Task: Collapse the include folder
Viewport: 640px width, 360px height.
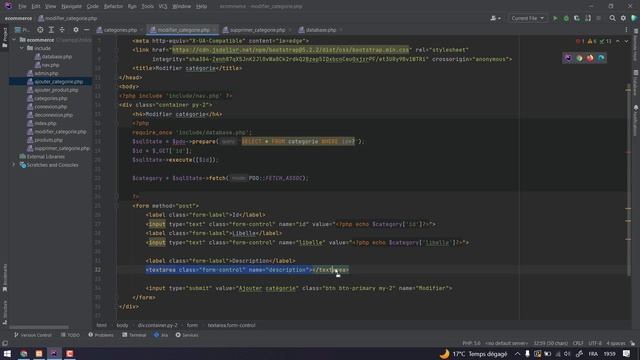Action: pos(22,48)
